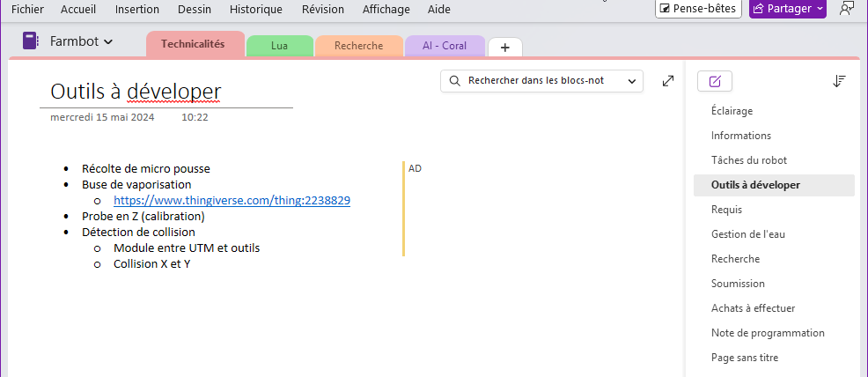
Task: Open the Historique ribbon tab
Action: [x=256, y=10]
